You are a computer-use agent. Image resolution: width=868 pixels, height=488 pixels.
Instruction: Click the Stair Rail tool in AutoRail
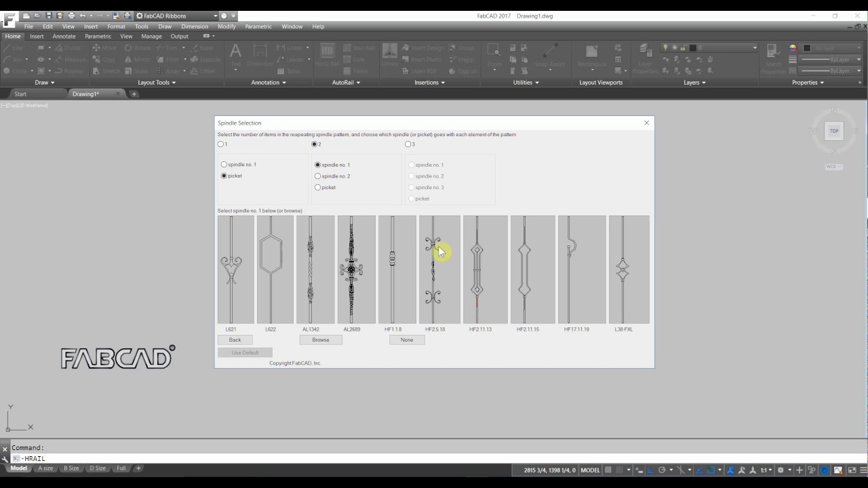[359, 48]
